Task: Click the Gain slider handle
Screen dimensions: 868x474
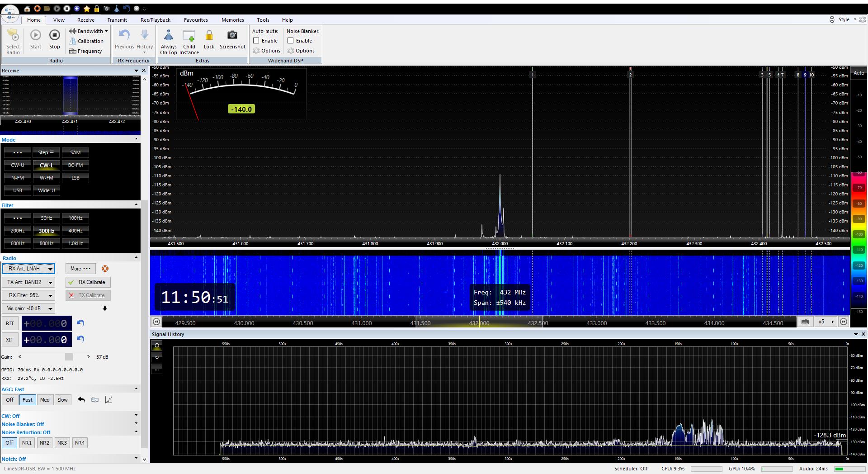Action: click(x=69, y=357)
